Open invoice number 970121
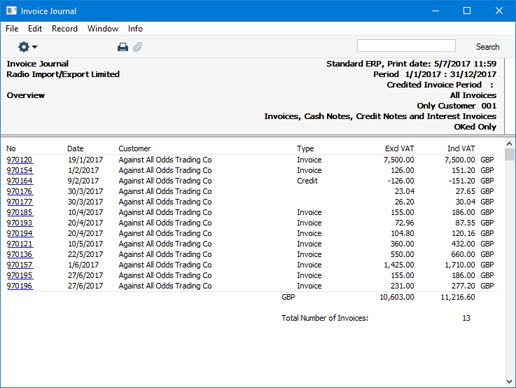Image resolution: width=516 pixels, height=388 pixels. tap(20, 244)
